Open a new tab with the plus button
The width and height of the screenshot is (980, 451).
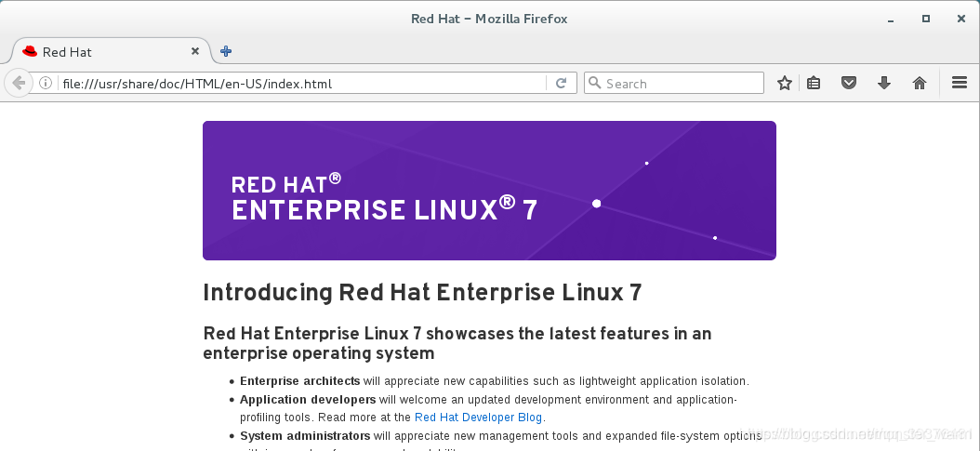click(x=226, y=51)
